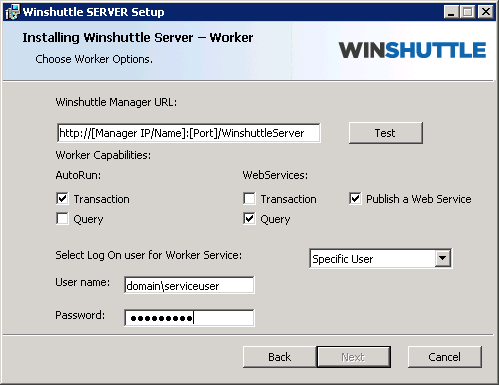Focus the User name text field
This screenshot has width=499, height=385.
[x=189, y=285]
